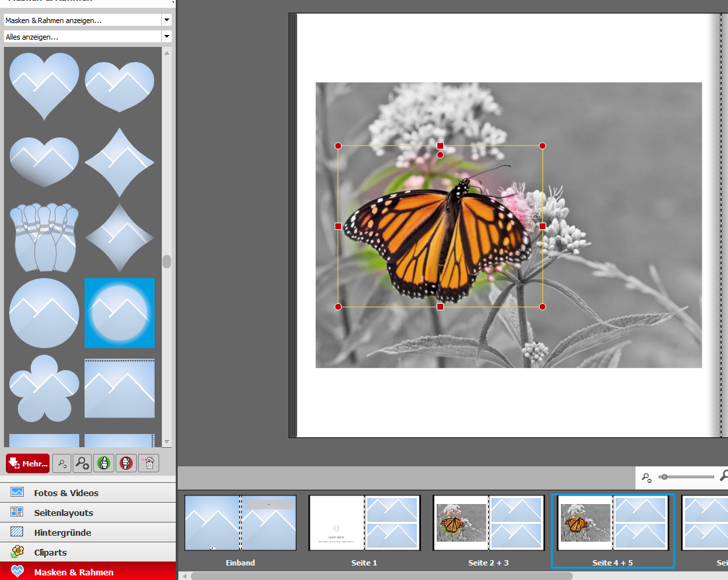Viewport: 728px width, 580px height.
Task: Click the green thumbs-up icon
Action: 104,463
